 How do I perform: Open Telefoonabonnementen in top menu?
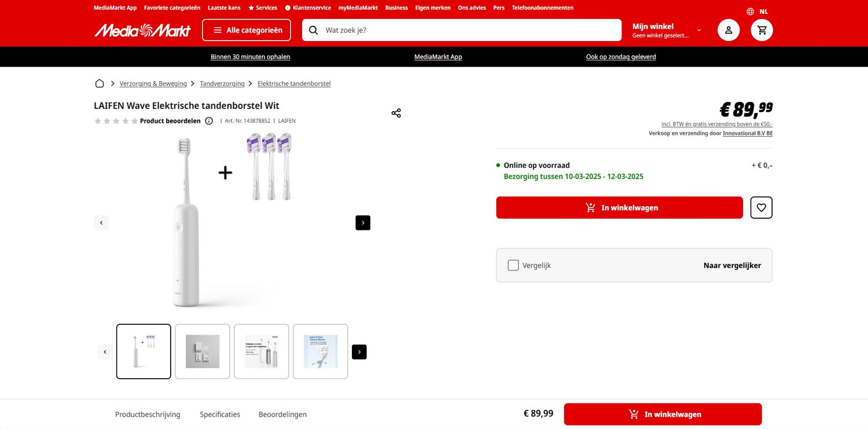(543, 8)
